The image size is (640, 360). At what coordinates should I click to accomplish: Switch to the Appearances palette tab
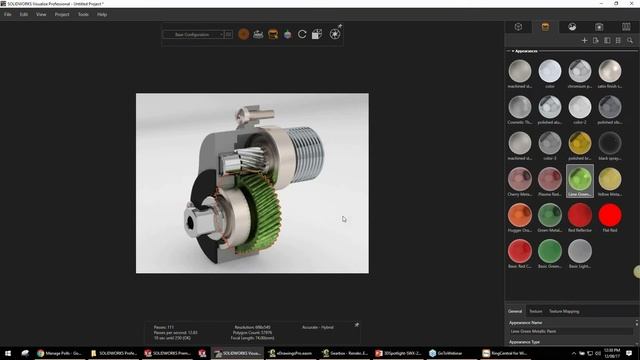point(545,27)
